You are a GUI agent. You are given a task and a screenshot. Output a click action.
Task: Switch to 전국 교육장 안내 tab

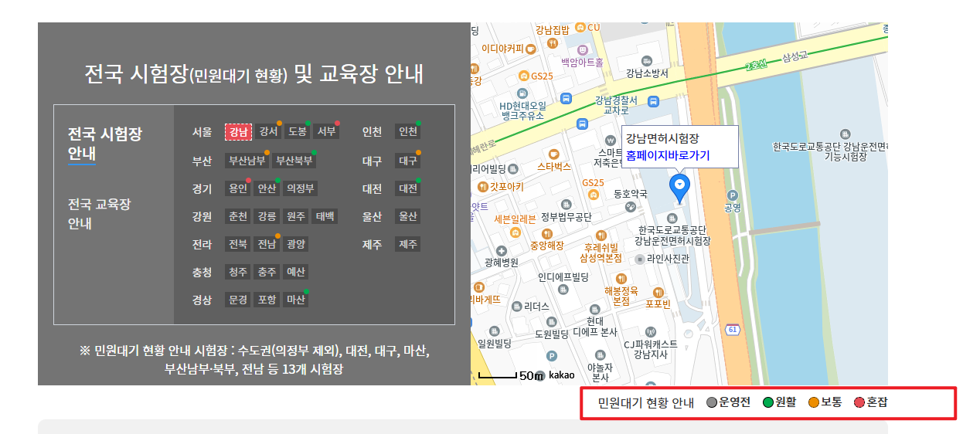(x=99, y=214)
